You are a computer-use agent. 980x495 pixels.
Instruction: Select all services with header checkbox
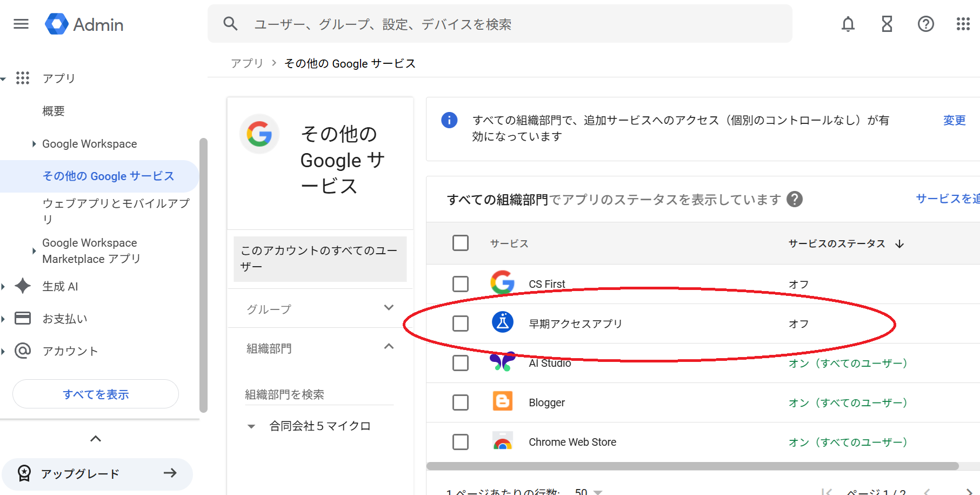461,243
